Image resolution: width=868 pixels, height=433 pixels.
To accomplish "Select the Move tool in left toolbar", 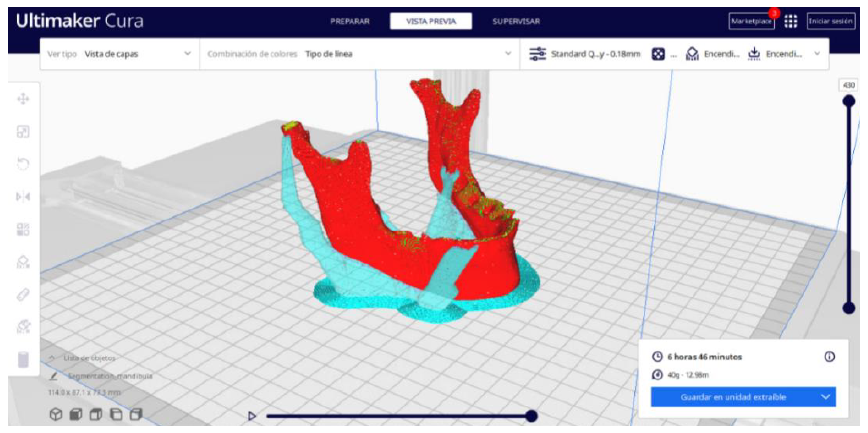I will coord(23,99).
